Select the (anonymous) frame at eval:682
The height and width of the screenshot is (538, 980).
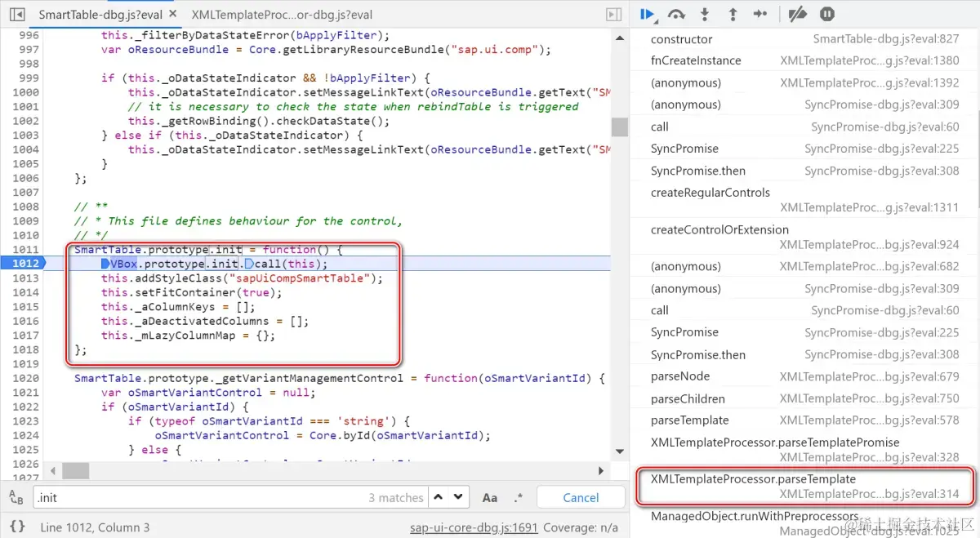[x=804, y=266]
